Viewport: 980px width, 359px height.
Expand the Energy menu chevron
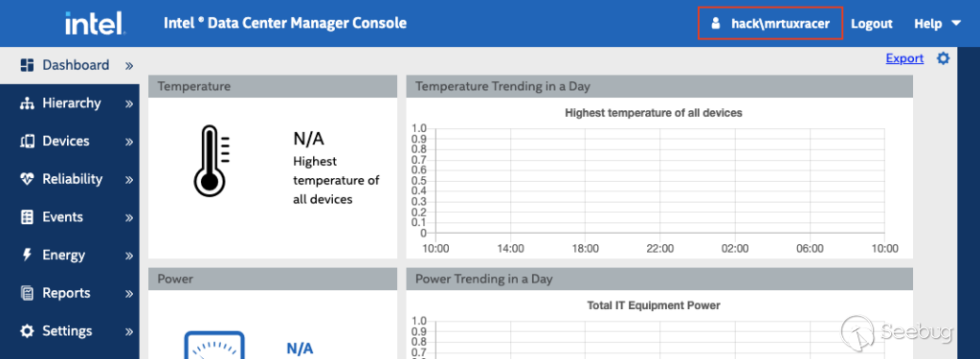click(129, 256)
